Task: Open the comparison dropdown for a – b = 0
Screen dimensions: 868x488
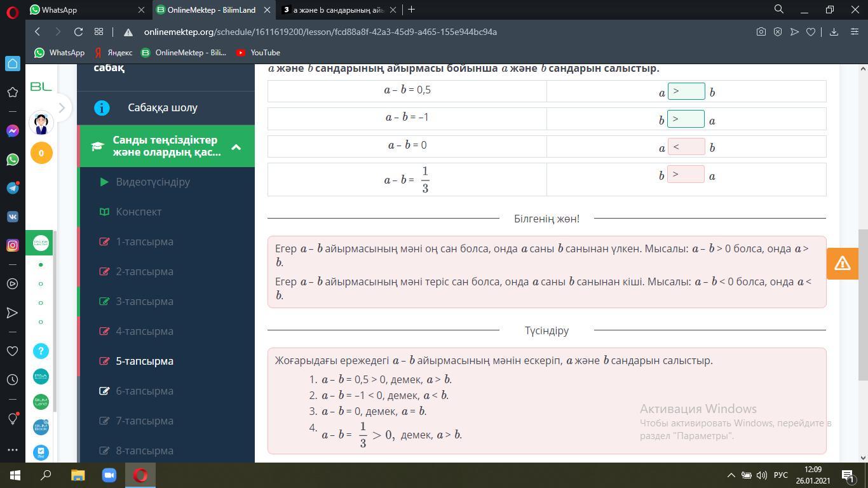Action: coord(686,147)
